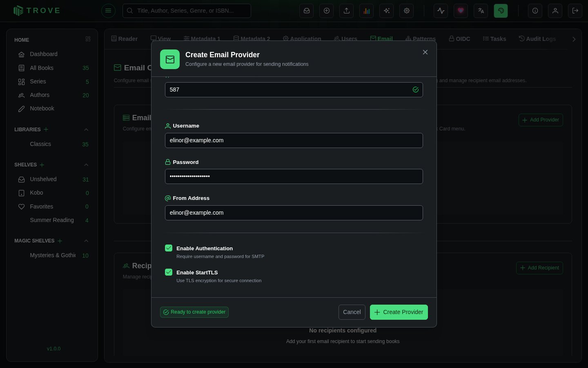Image resolution: width=588 pixels, height=368 pixels.
Task: Click the Username input field
Action: point(294,140)
